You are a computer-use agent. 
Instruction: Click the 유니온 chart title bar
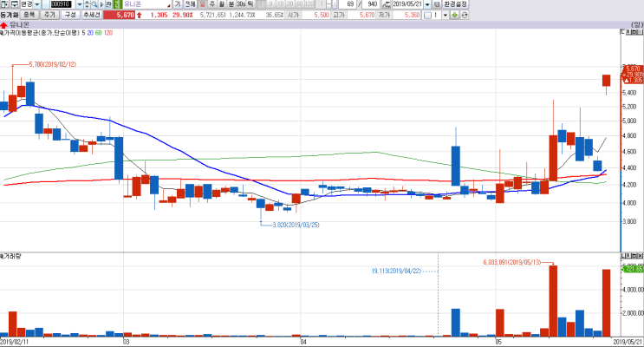tap(322, 25)
